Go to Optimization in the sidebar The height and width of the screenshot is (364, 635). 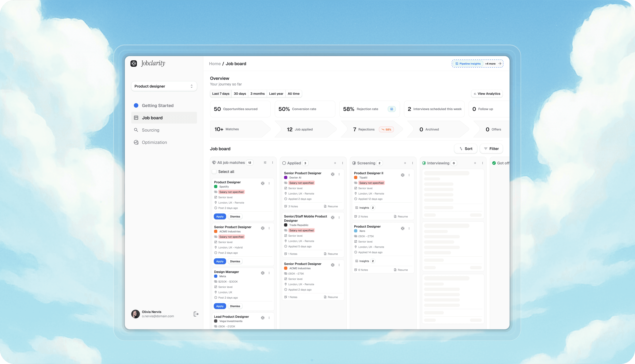[x=154, y=142]
